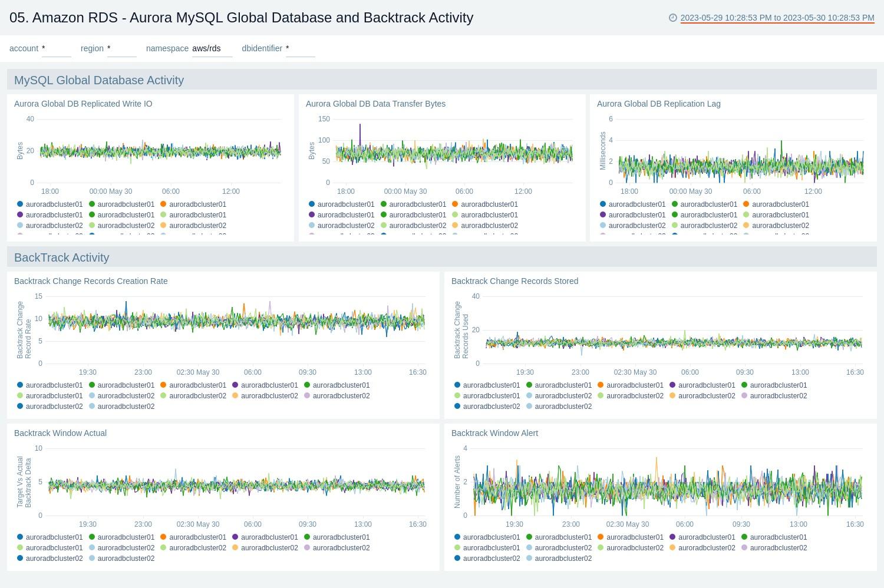Click 00:00 May 30 tick in Replication Lag chart
884x588 pixels.
(691, 191)
